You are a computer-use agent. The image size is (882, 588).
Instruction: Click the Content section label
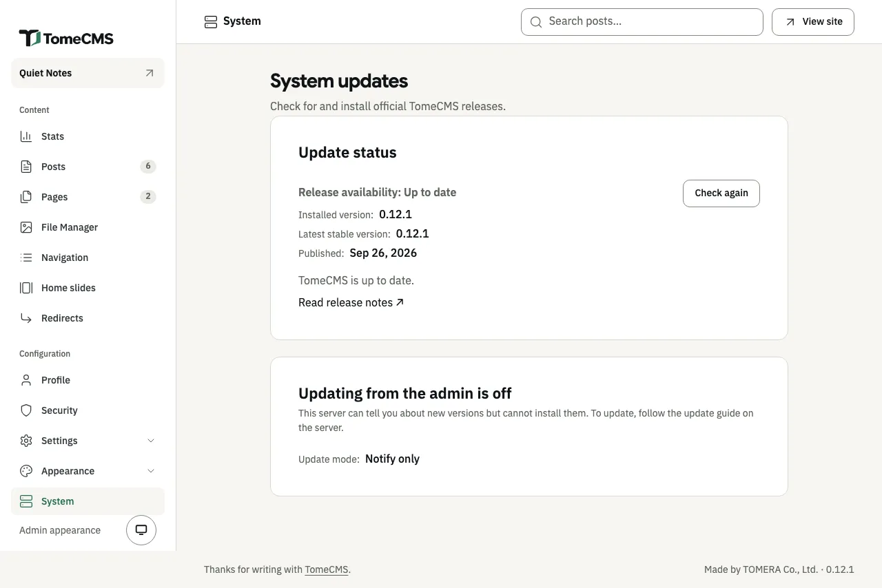pos(34,110)
